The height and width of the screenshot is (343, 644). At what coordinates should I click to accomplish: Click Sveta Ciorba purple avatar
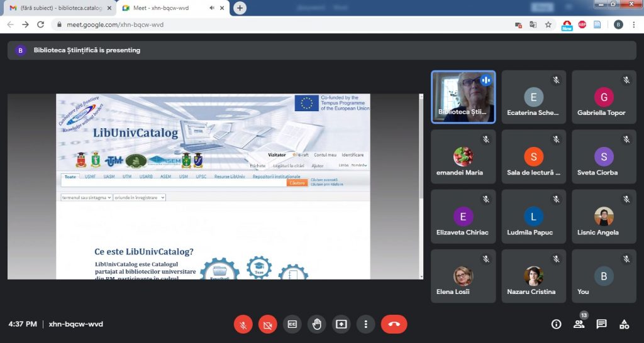pyautogui.click(x=604, y=156)
